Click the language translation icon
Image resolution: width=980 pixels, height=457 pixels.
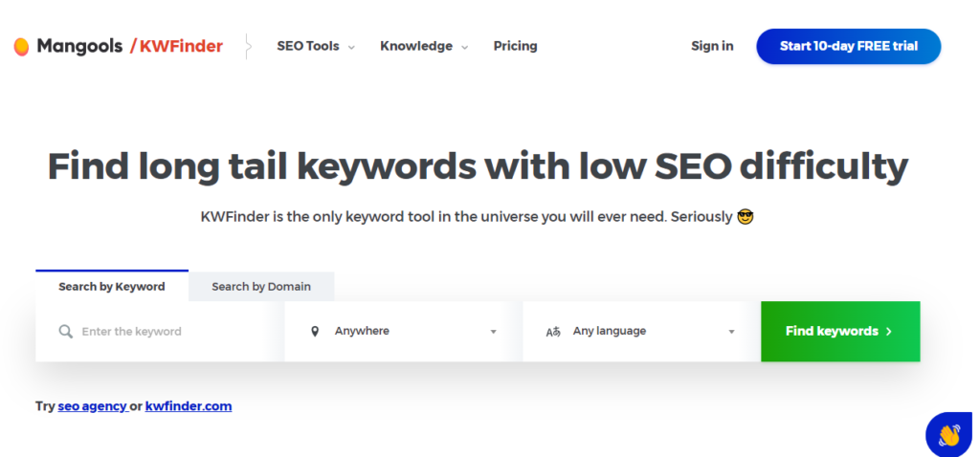pyautogui.click(x=553, y=332)
